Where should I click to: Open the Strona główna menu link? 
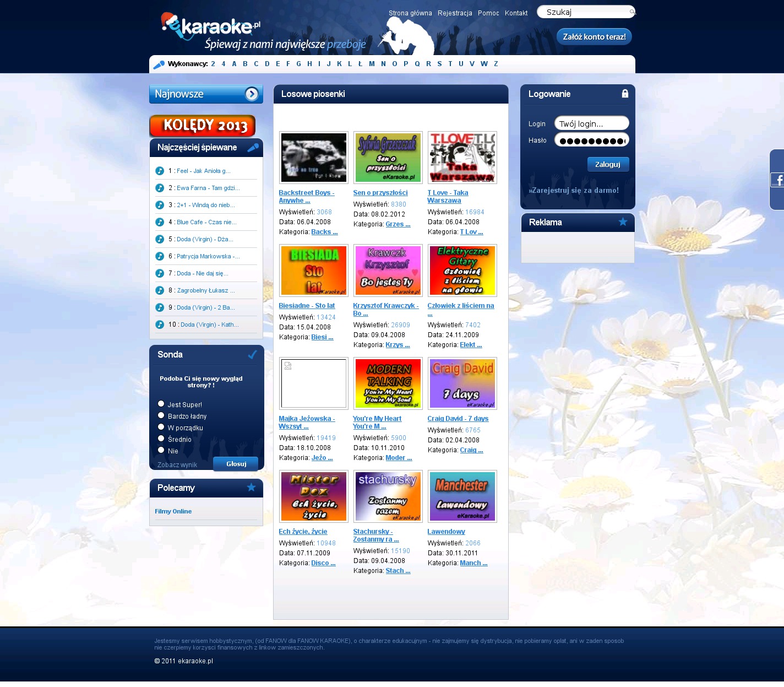pyautogui.click(x=410, y=13)
